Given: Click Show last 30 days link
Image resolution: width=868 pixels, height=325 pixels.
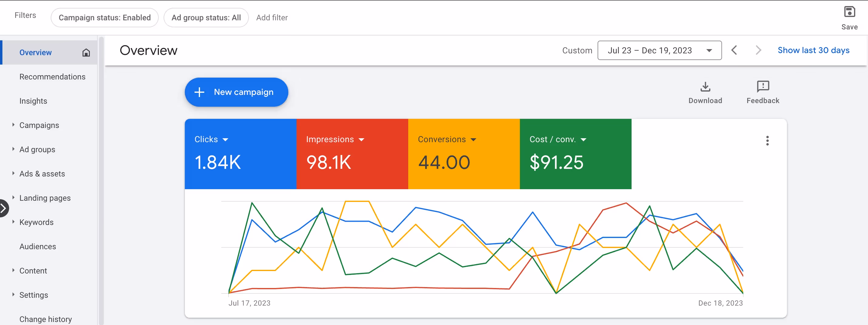Looking at the screenshot, I should point(813,50).
